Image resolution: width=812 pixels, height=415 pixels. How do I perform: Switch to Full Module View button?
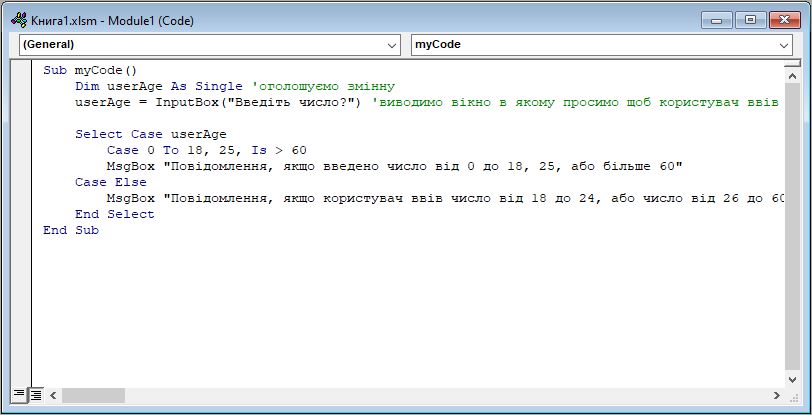(36, 395)
